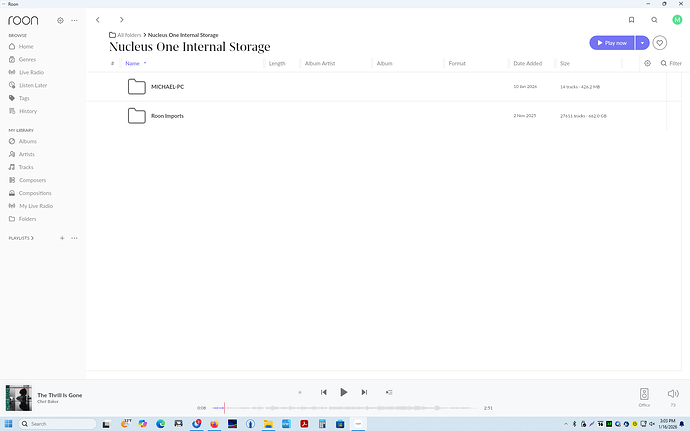Open playlist options three-dots menu
The image size is (690, 431).
point(74,238)
